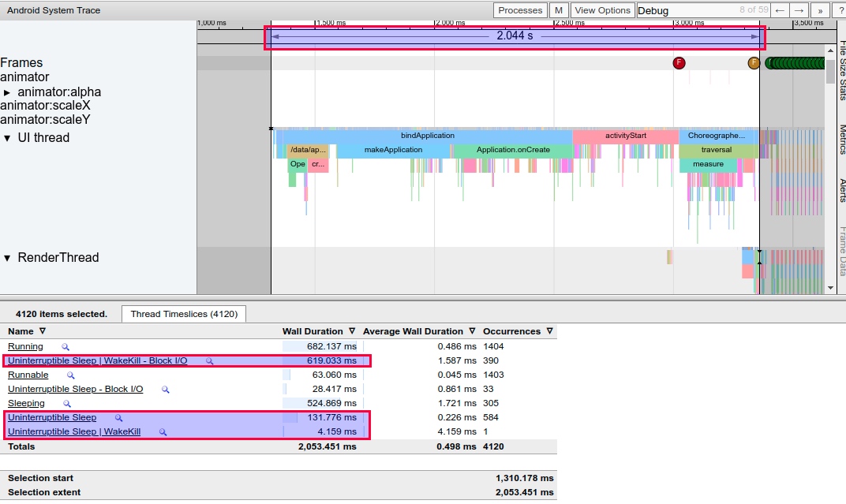Image resolution: width=846 pixels, height=504 pixels.
Task: Go to next search result arrow
Action: 799,10
